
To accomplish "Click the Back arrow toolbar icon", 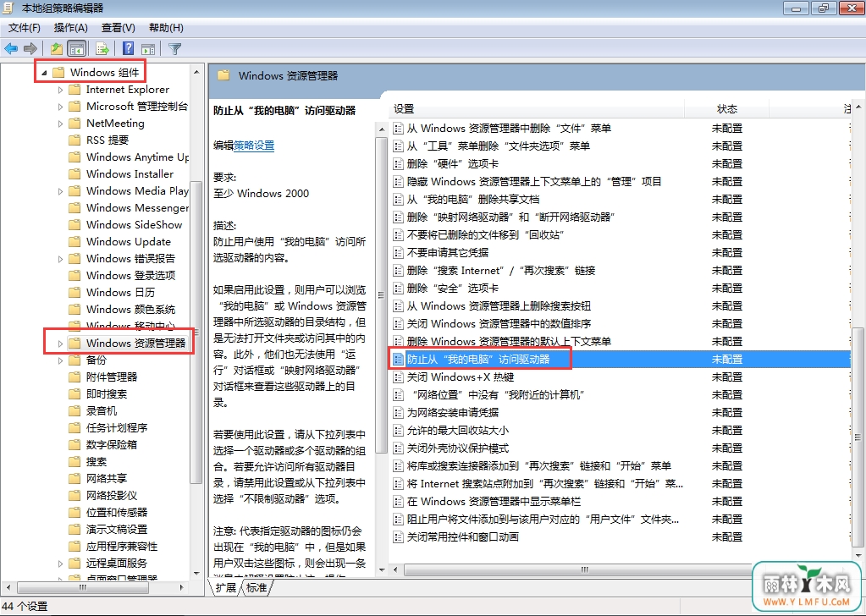I will pos(11,48).
